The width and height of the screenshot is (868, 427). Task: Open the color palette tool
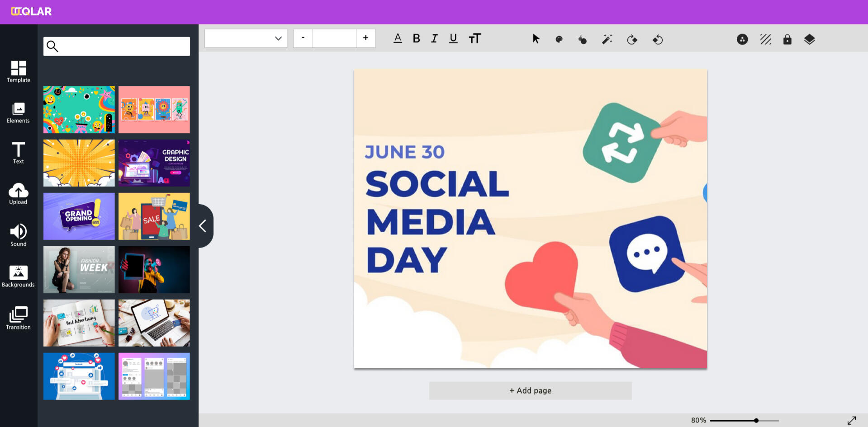click(x=559, y=39)
